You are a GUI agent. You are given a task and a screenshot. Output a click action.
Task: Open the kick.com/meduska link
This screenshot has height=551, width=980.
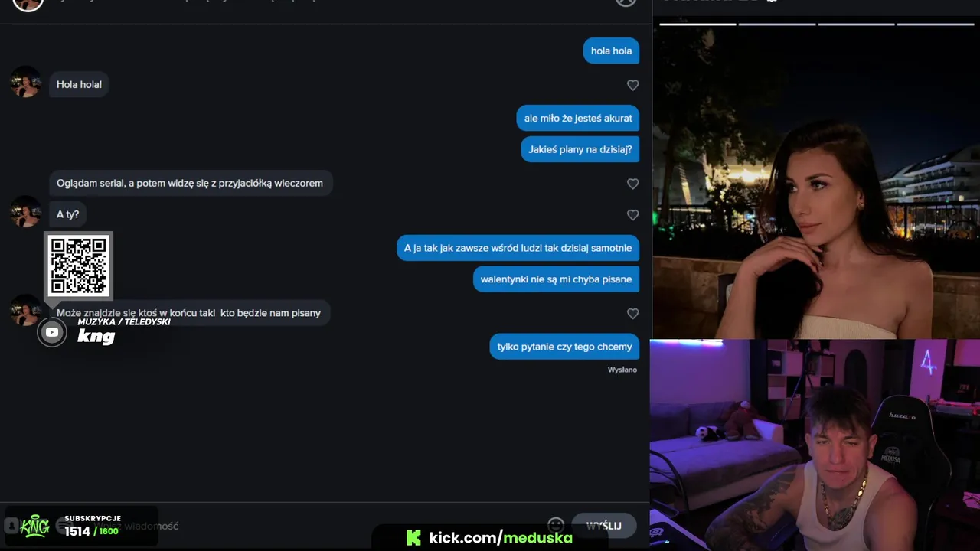pos(501,538)
